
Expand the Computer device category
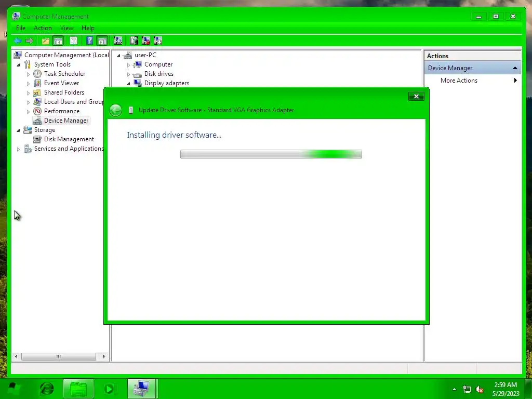128,65
